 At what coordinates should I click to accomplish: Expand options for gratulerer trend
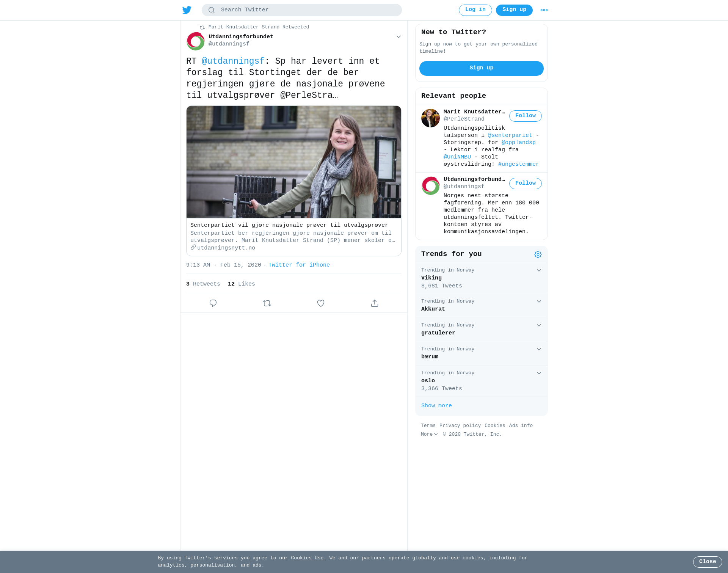point(539,325)
